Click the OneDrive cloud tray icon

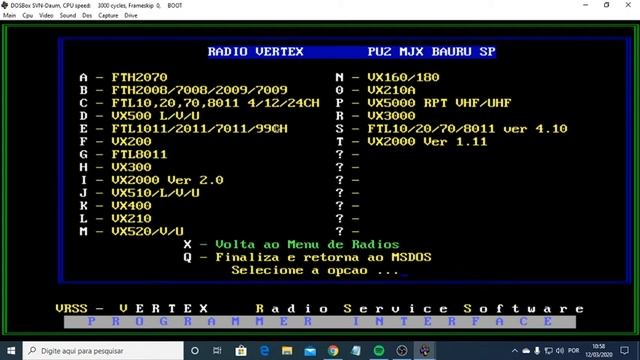click(x=526, y=351)
